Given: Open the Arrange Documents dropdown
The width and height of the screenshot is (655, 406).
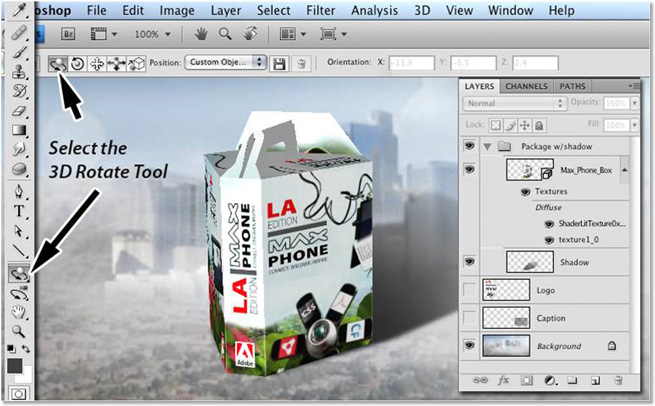Looking at the screenshot, I should coord(293,34).
